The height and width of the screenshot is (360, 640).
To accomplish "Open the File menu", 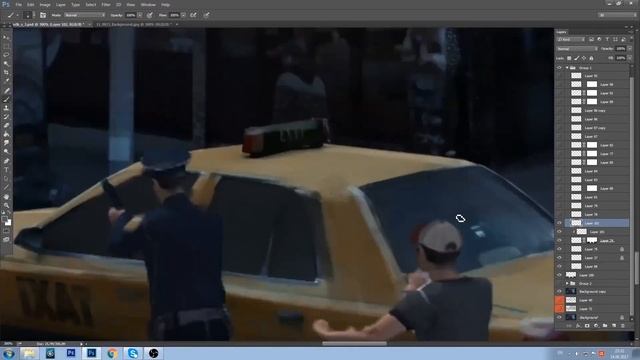I will 19,4.
